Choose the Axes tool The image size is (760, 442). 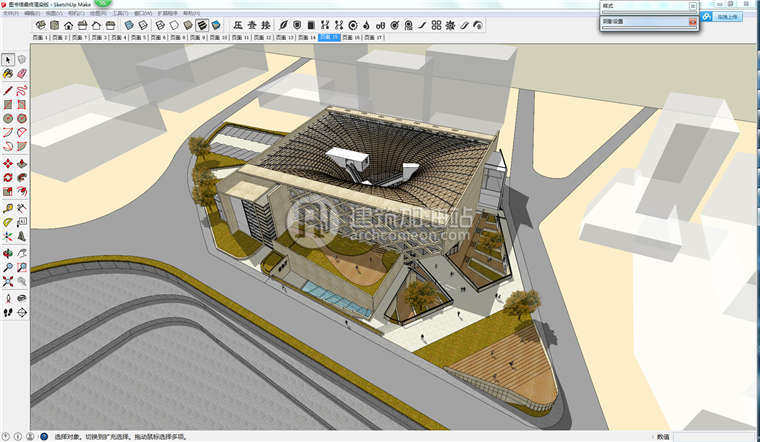tap(8, 237)
